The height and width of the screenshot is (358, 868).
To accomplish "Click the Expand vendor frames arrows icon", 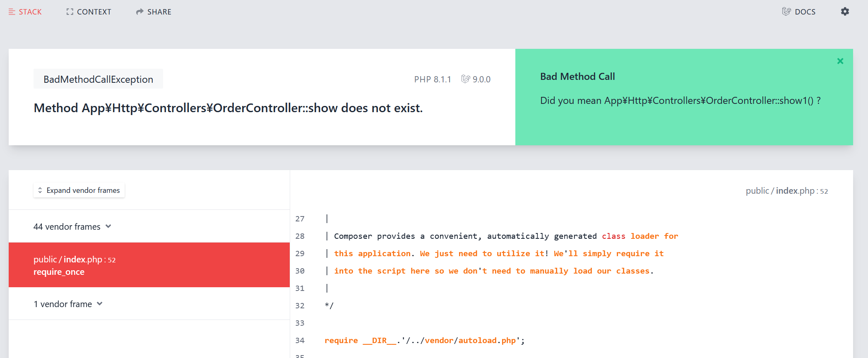I will pyautogui.click(x=40, y=190).
